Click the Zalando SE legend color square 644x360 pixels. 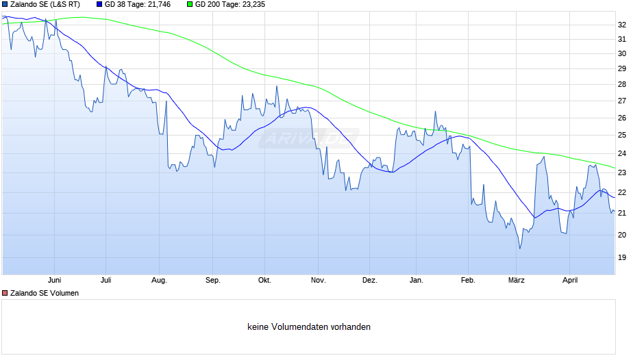[5, 5]
